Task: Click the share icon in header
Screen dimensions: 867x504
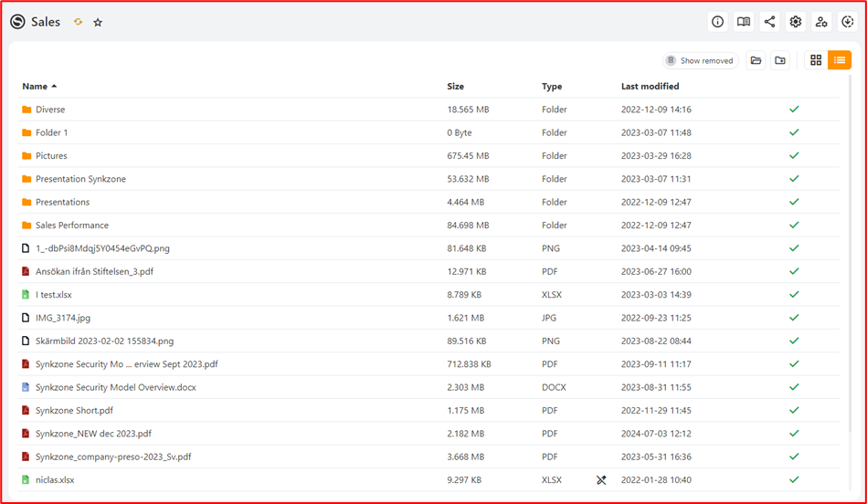Action: click(769, 22)
